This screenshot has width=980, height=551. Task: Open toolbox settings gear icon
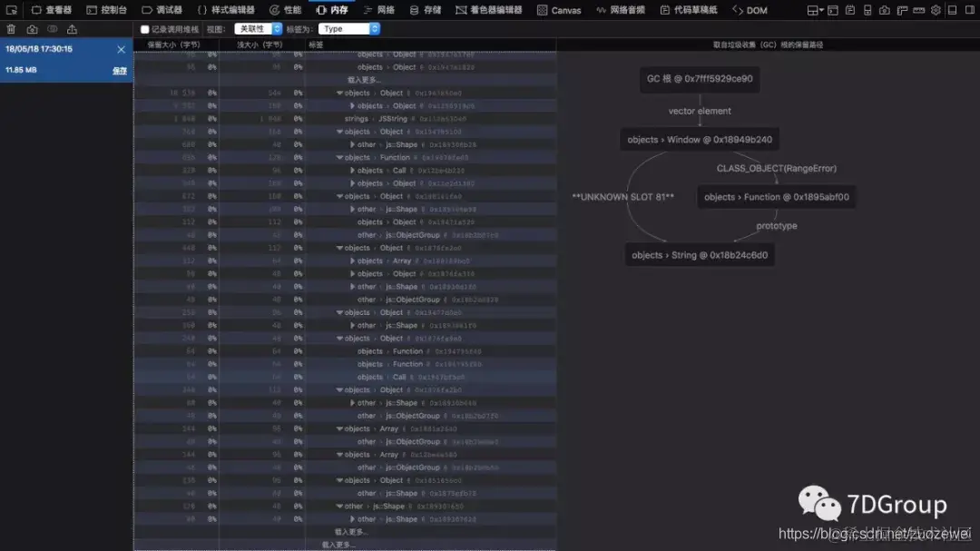pyautogui.click(x=936, y=10)
